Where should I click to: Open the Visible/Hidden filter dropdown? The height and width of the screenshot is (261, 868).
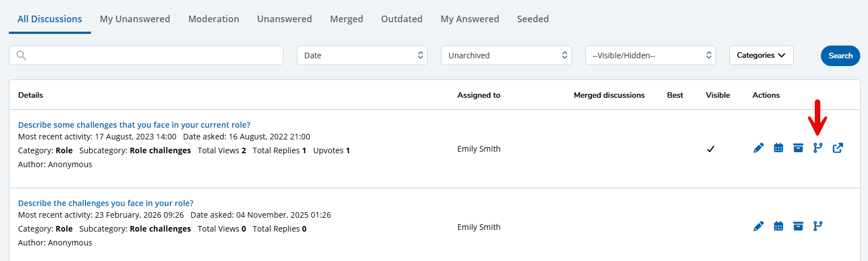point(650,56)
